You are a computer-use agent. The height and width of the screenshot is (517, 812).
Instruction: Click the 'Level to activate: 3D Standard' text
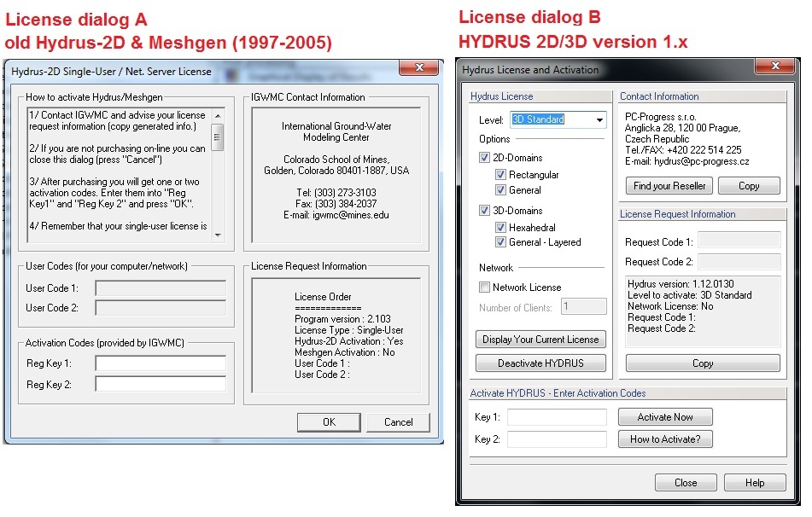tap(689, 295)
